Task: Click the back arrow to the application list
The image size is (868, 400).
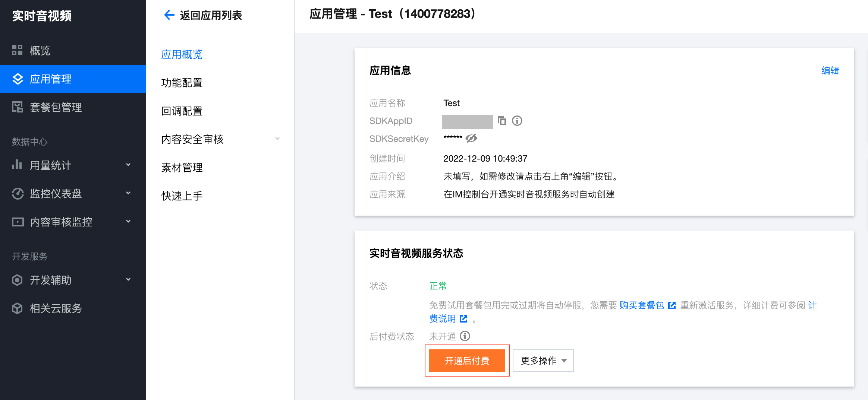Action: point(169,15)
